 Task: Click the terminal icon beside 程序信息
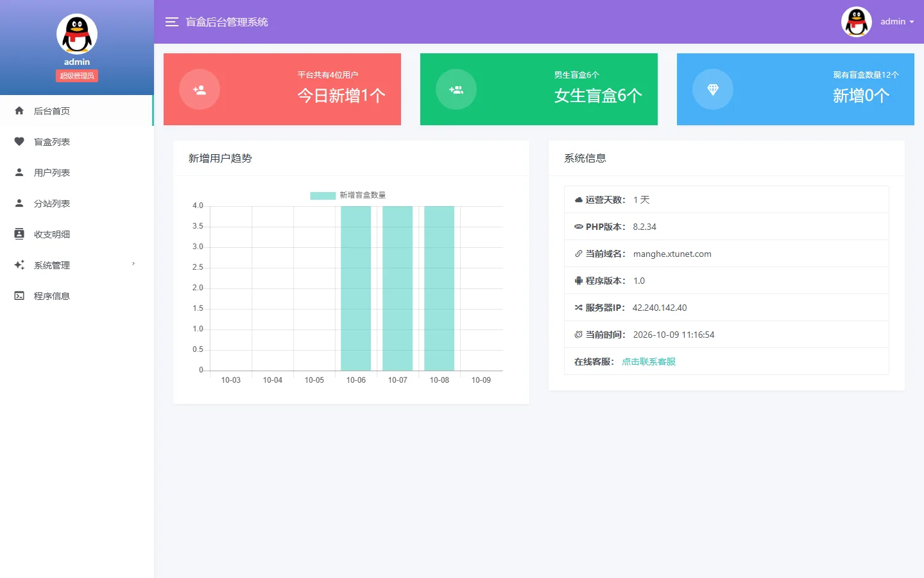[19, 295]
